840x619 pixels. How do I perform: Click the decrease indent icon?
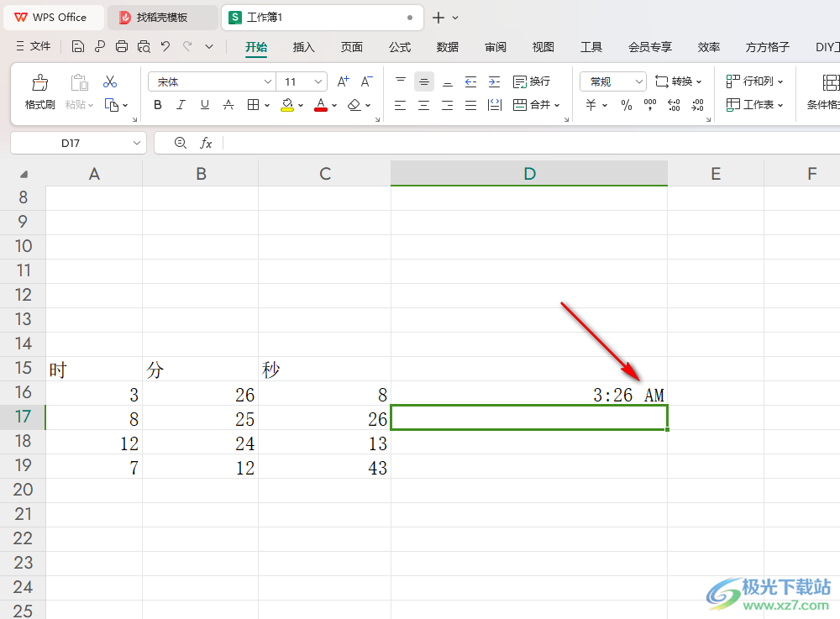pos(471,81)
